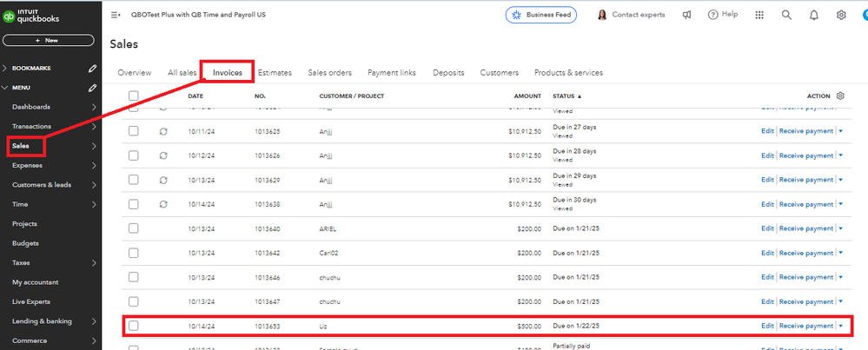The image size is (868, 350).
Task: Select invoice 1013642 Carl02 checkbox
Action: [134, 253]
